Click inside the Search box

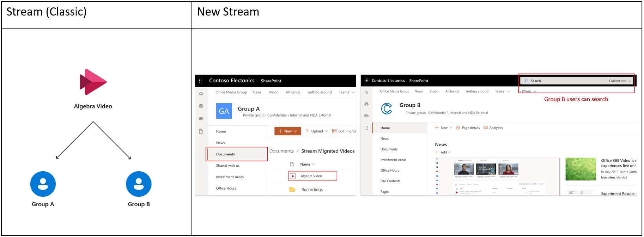(x=577, y=81)
